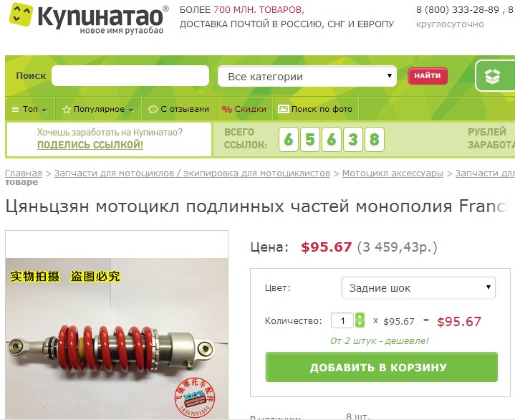Expand the Популярное menu arrow

click(131, 110)
